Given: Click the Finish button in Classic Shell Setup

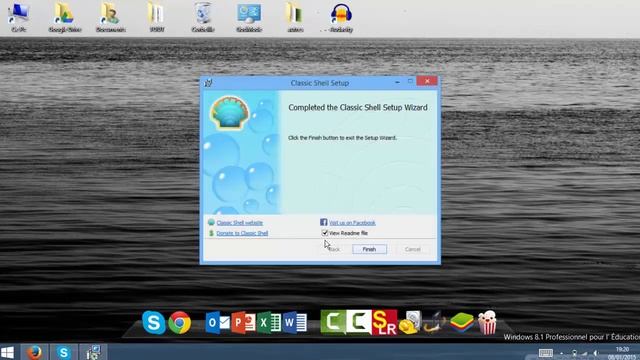Looking at the screenshot, I should click(369, 249).
